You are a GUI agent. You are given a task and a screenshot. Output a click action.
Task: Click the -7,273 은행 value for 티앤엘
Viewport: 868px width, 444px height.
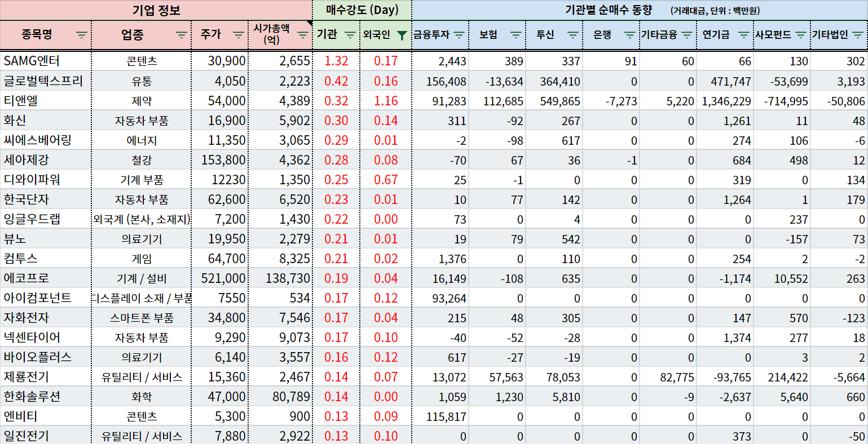[611, 100]
